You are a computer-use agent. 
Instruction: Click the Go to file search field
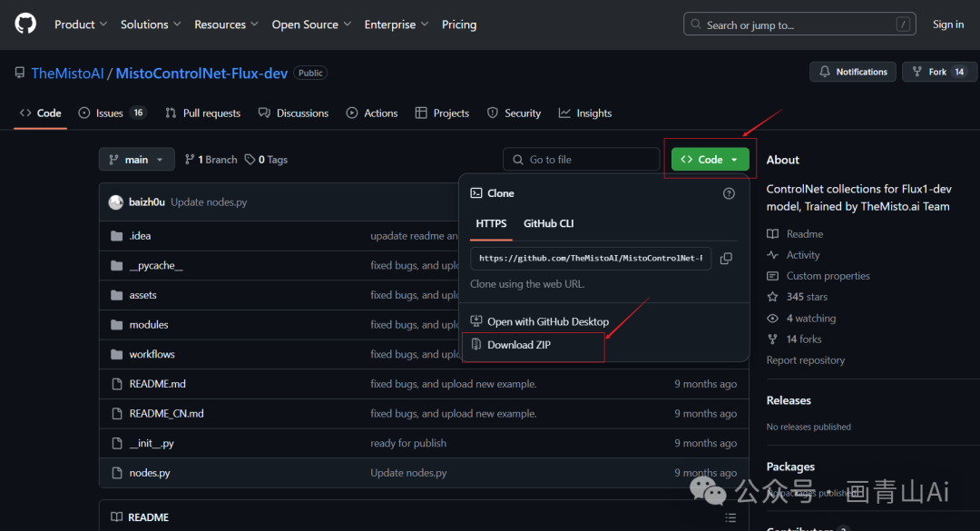pyautogui.click(x=581, y=160)
